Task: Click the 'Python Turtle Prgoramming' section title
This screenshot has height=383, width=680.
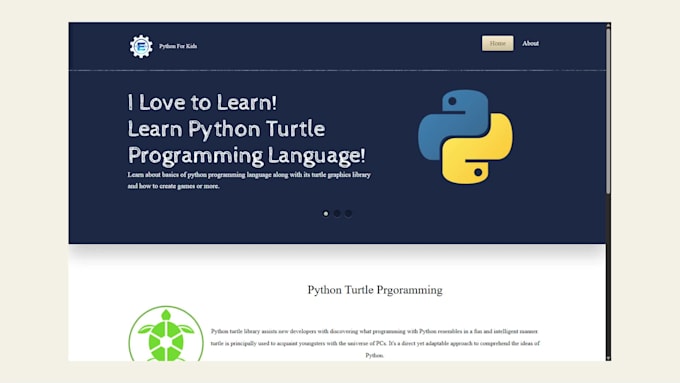Action: point(375,290)
